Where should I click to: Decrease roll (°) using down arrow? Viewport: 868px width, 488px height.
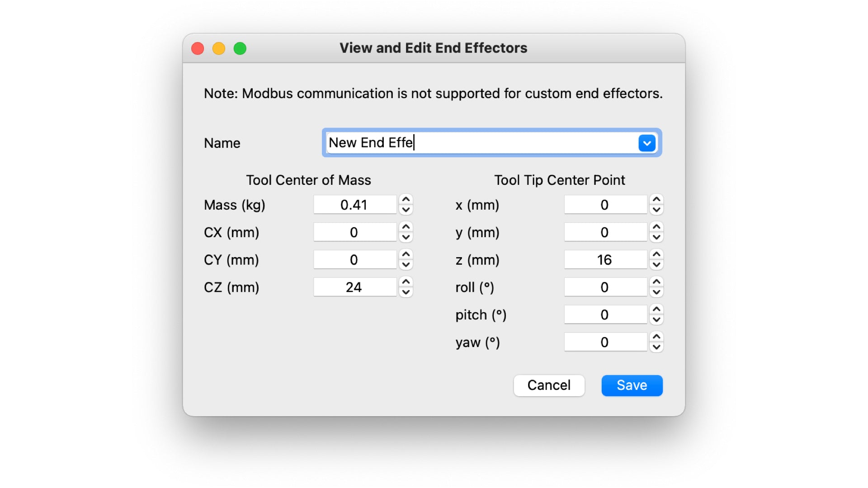coord(656,293)
